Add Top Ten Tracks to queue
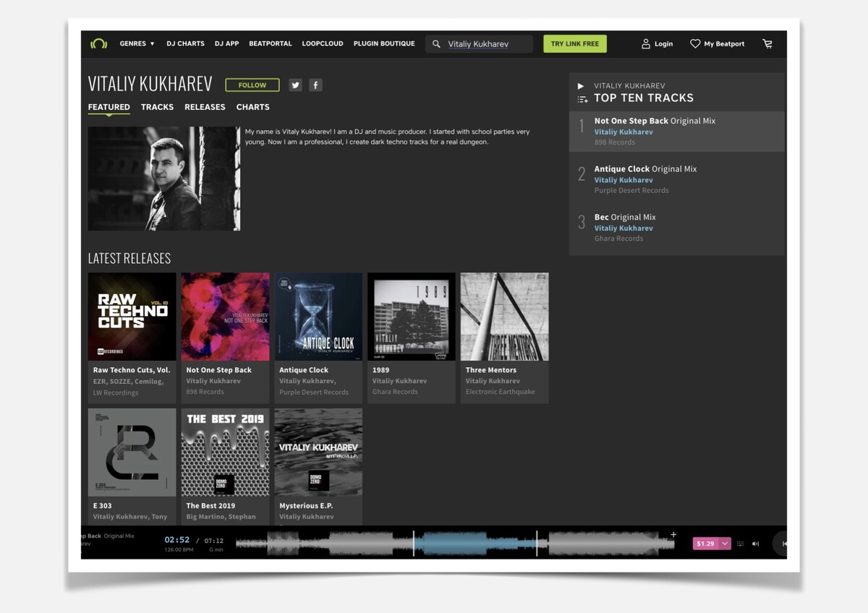Image resolution: width=868 pixels, height=613 pixels. pos(582,99)
